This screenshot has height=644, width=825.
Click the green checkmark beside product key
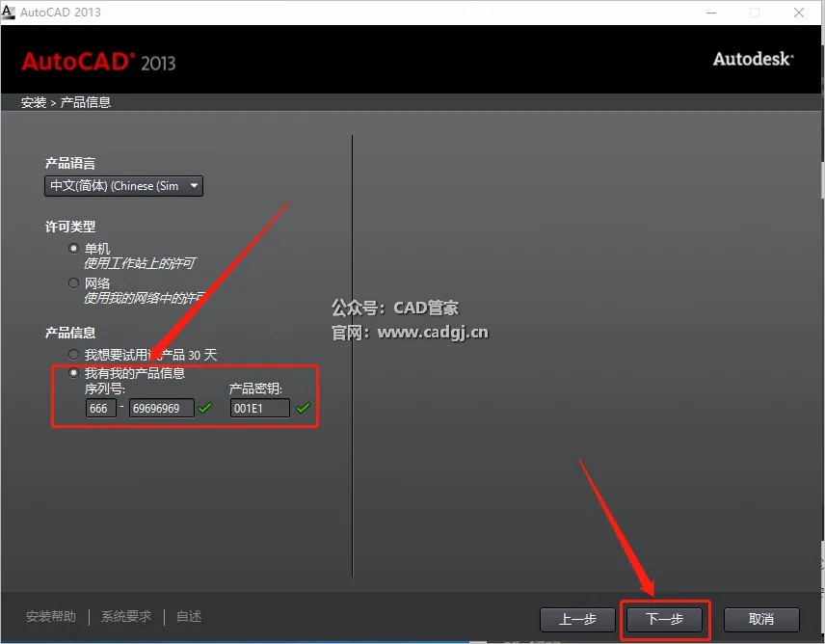click(x=303, y=408)
